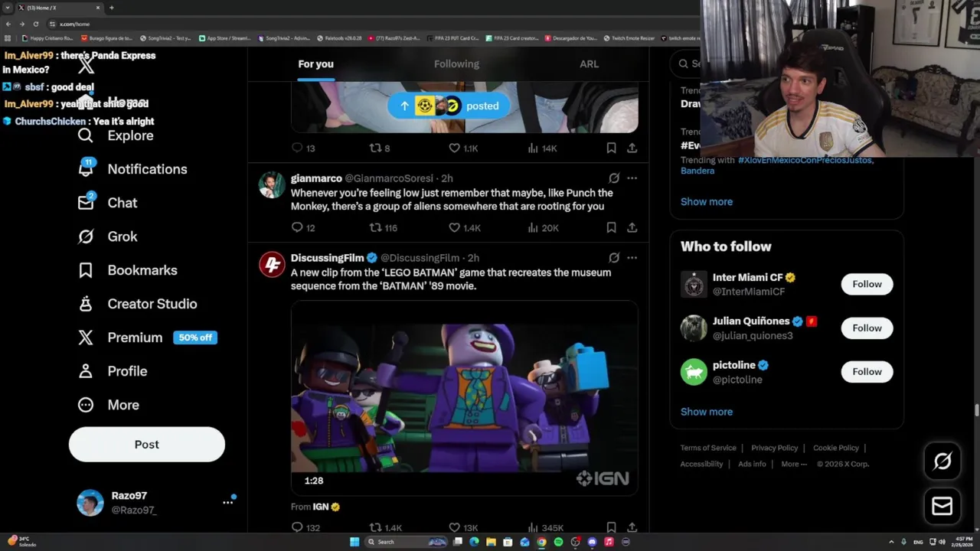This screenshot has height=551, width=980.
Task: Open a new browser tab
Action: (112, 8)
